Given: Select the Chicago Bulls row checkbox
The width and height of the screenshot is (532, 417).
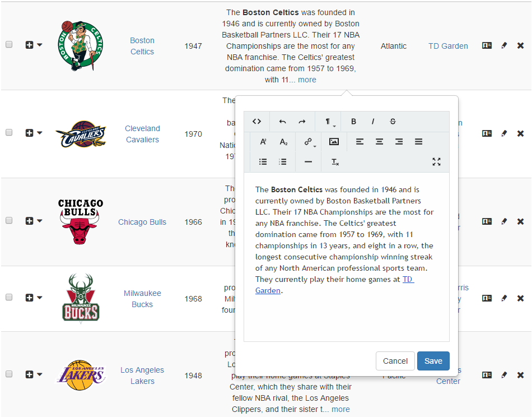Looking at the screenshot, I should click(x=9, y=221).
